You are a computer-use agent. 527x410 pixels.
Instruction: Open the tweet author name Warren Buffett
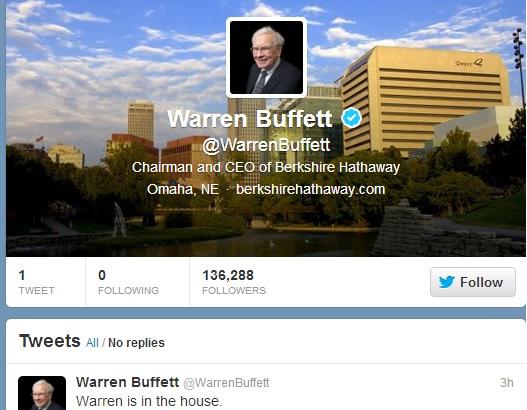pos(127,382)
